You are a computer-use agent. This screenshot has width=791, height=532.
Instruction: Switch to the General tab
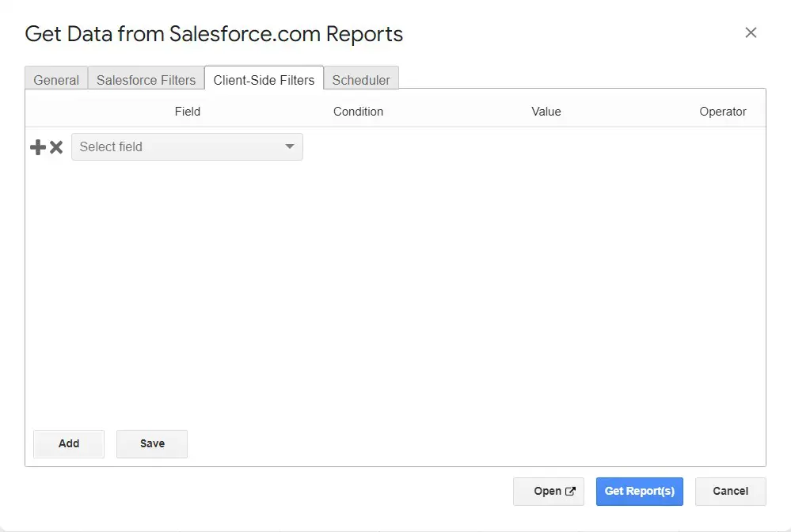[x=56, y=80]
